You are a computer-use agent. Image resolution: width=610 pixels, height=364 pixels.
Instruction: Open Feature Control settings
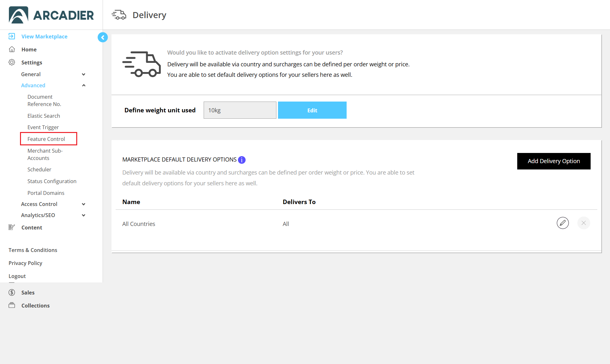[46, 139]
